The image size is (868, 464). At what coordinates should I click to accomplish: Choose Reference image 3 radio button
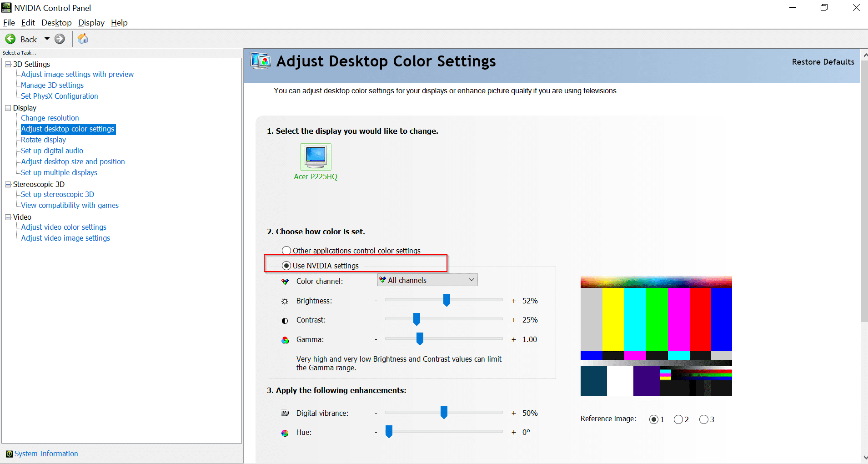(704, 419)
